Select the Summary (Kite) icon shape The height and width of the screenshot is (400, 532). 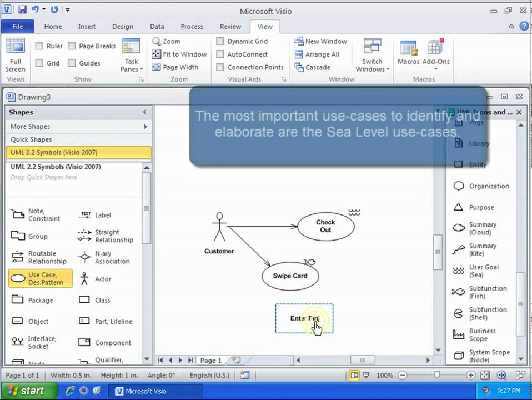[x=474, y=249]
